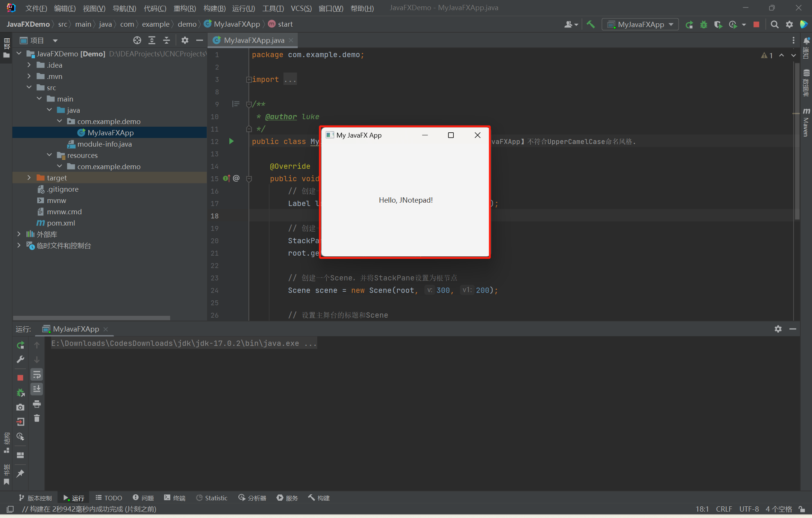Viewport: 812px width, 518px height.
Task: Open Search Everywhere magnifier icon
Action: (774, 24)
